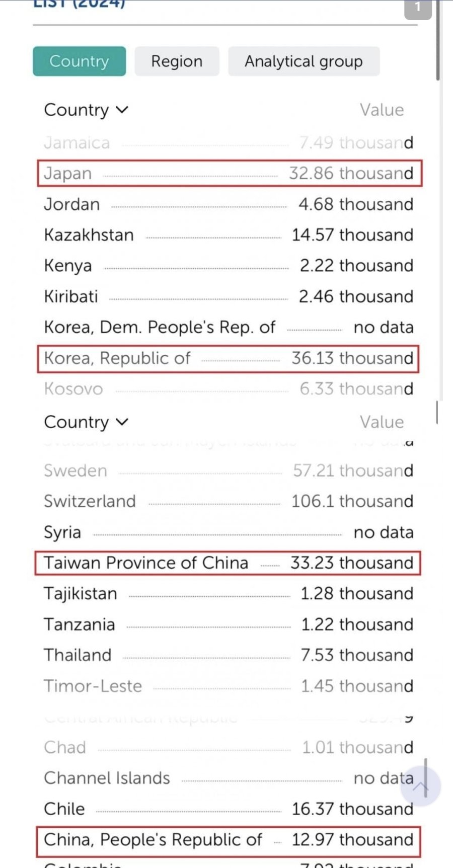Tap the scroll-to-top arrow circle
Viewport: 453px width, 868px height.
tap(420, 786)
